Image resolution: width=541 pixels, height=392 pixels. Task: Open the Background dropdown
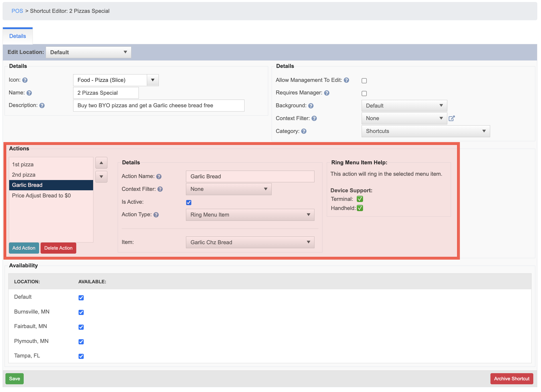click(404, 106)
